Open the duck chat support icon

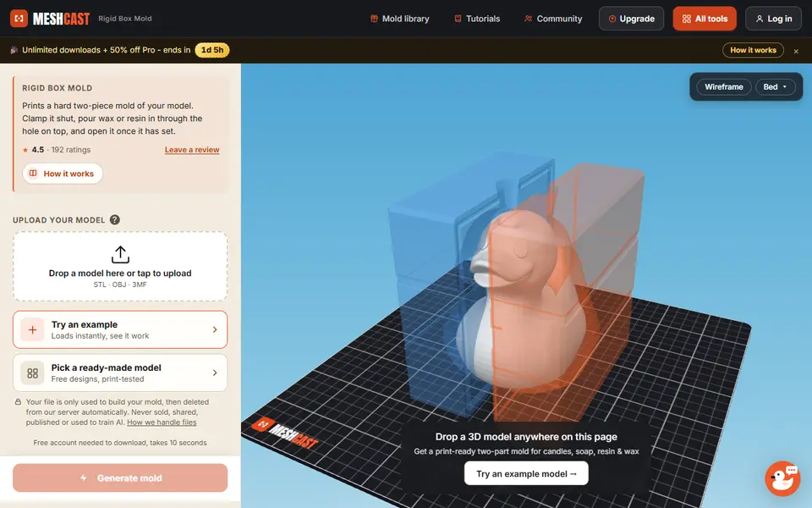[782, 478]
